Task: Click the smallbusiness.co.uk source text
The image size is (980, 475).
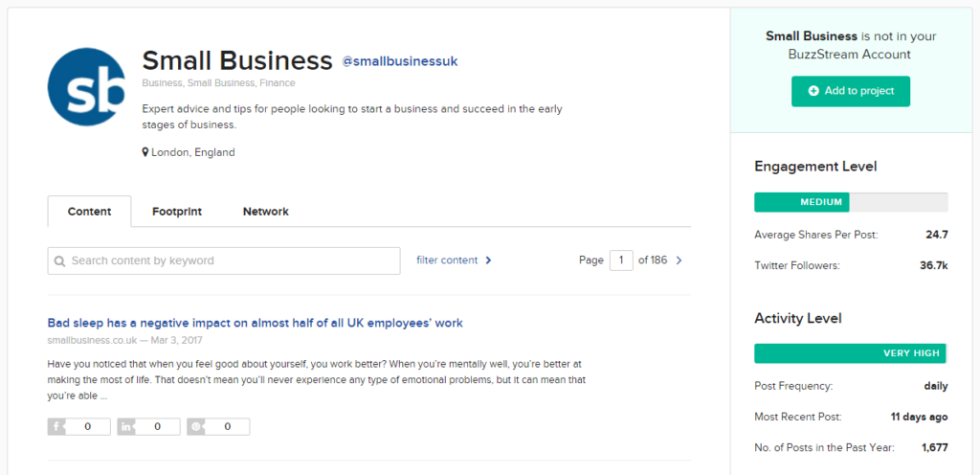Action: (x=91, y=340)
